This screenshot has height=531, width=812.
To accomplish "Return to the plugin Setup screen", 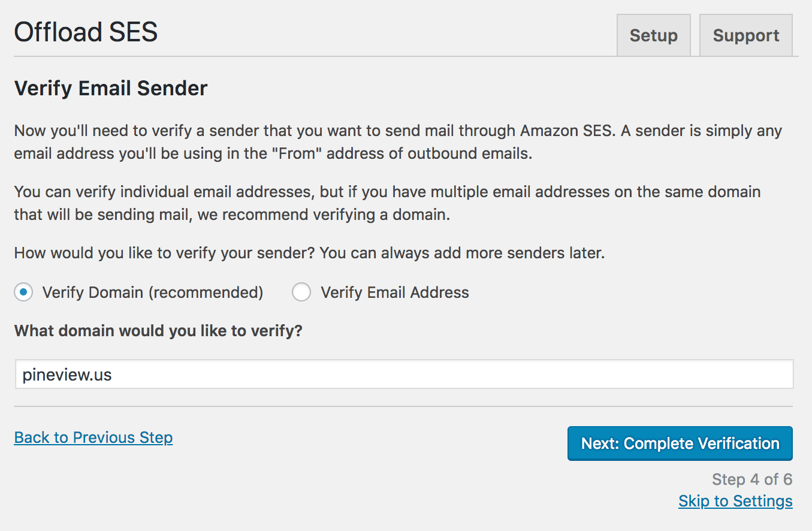I will 653,35.
